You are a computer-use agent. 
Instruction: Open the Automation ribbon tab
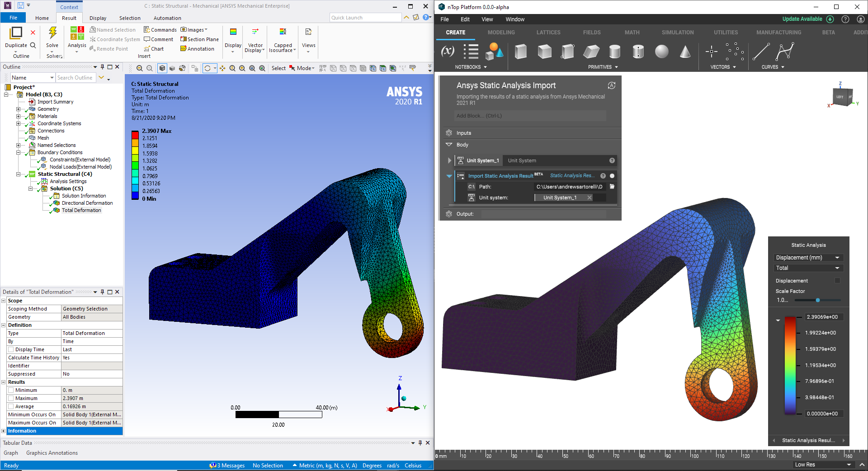(167, 18)
